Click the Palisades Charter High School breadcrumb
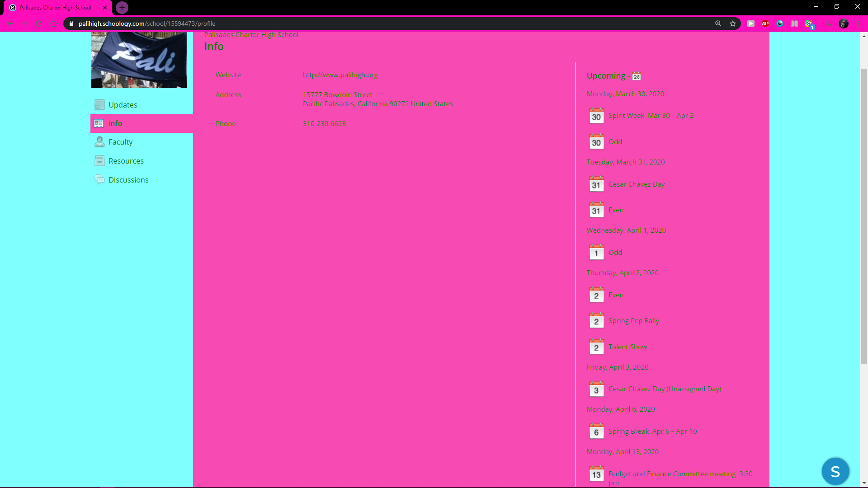The width and height of the screenshot is (868, 488). (x=251, y=35)
